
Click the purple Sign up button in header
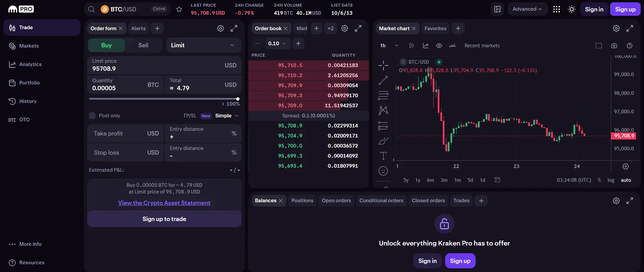[x=625, y=9]
